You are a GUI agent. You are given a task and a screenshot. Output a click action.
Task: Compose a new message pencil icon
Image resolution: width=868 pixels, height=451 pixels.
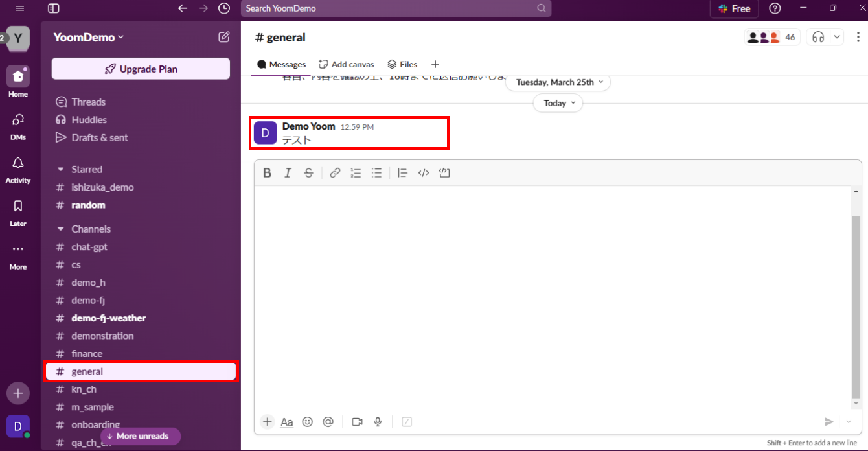click(x=224, y=37)
